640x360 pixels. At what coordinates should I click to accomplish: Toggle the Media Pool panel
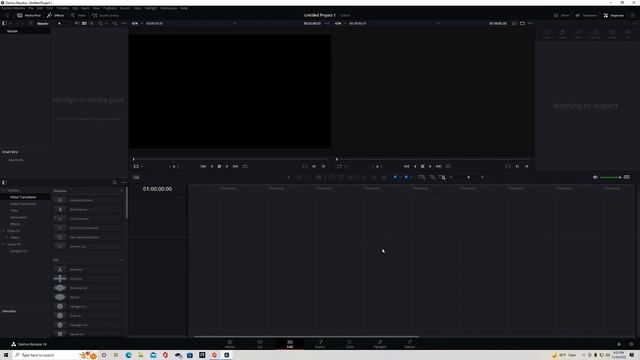click(29, 15)
